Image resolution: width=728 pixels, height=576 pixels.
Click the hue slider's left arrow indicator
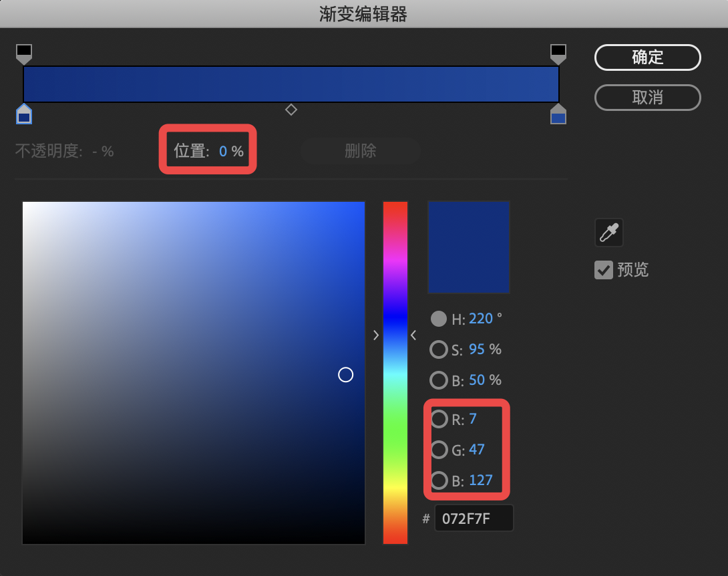pos(376,335)
